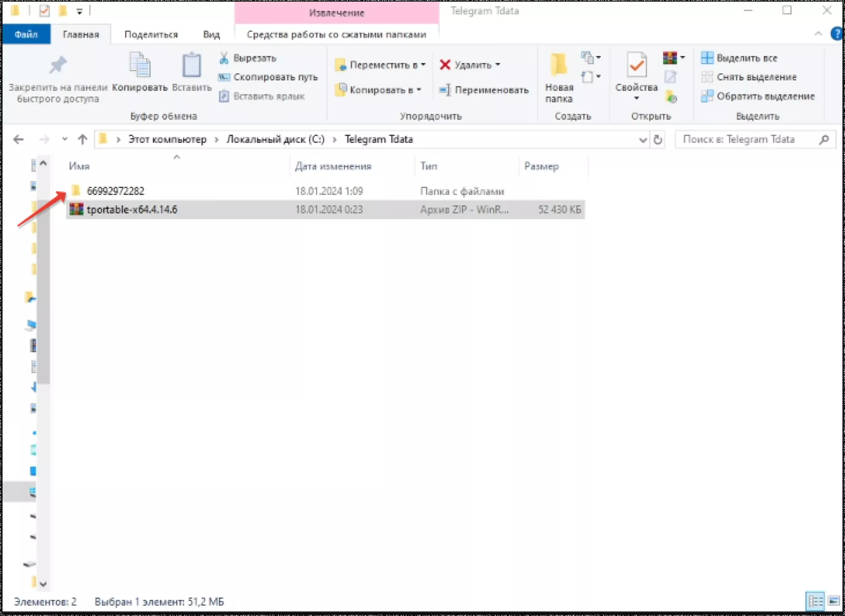The width and height of the screenshot is (845, 616).
Task: Click the Свойства (Properties) checkmark icon
Action: coord(636,65)
